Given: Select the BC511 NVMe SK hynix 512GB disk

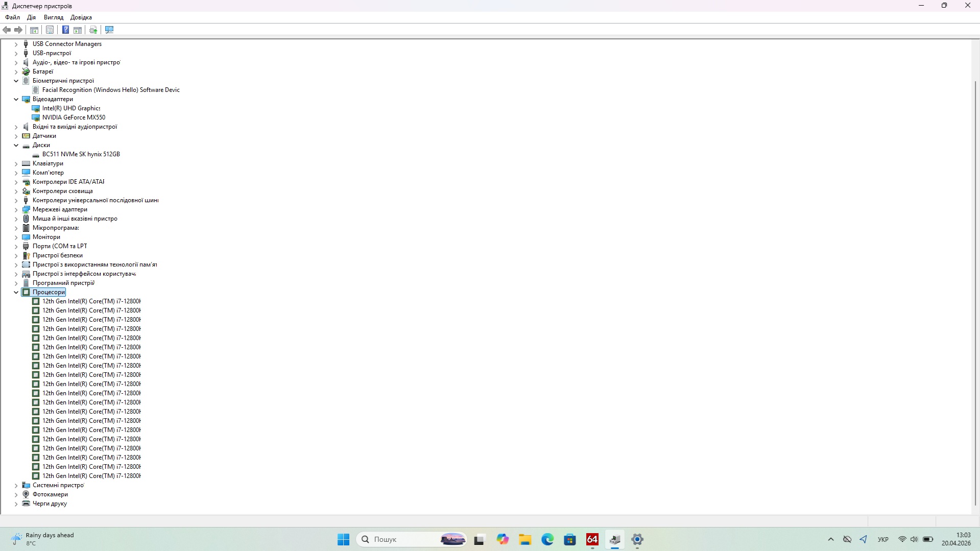Looking at the screenshot, I should pos(81,154).
